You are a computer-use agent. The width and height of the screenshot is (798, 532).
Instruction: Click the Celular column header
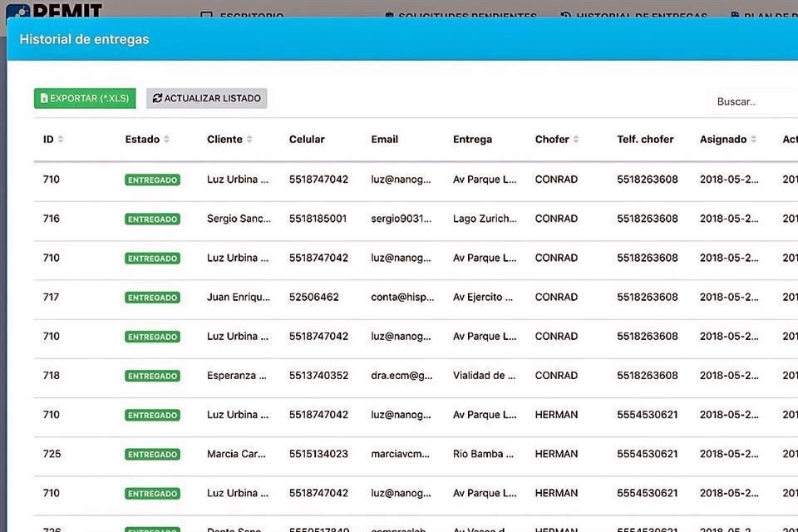point(307,139)
